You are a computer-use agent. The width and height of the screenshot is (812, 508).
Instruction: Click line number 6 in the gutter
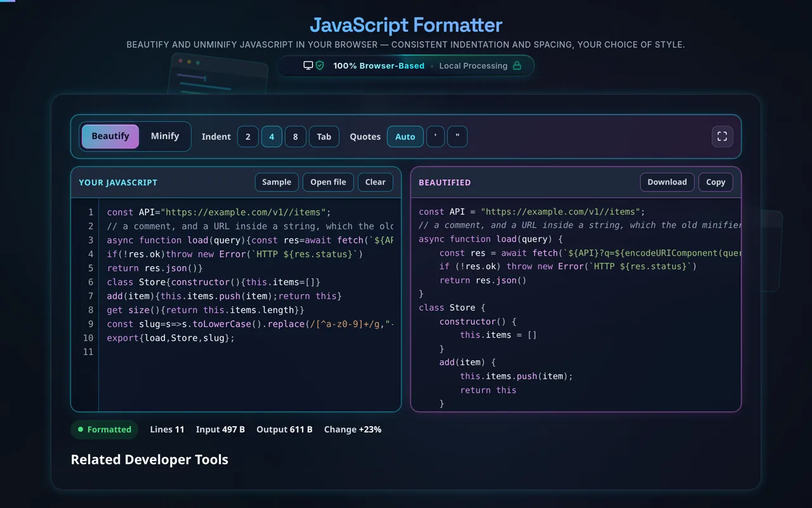tap(91, 282)
